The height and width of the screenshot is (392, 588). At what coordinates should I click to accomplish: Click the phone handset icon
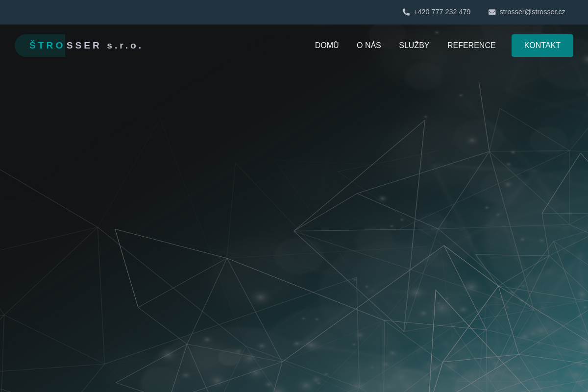click(x=406, y=12)
